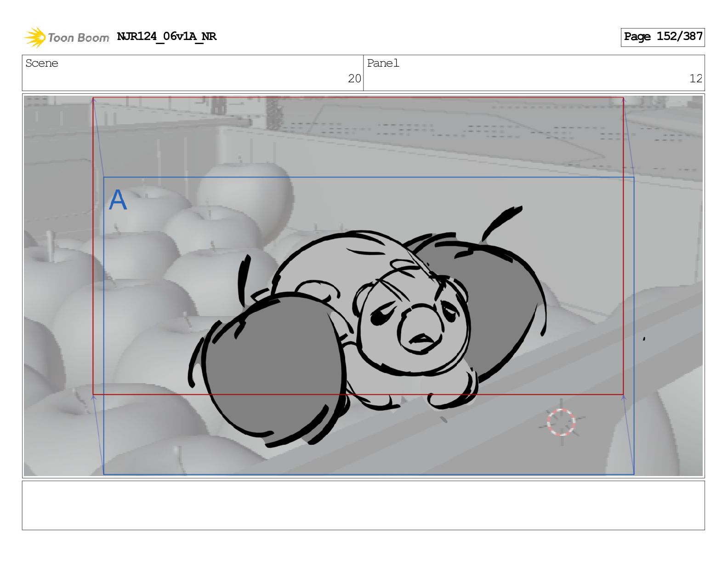Click the Toon Boom logo
The height and width of the screenshot is (563, 728).
coord(67,37)
